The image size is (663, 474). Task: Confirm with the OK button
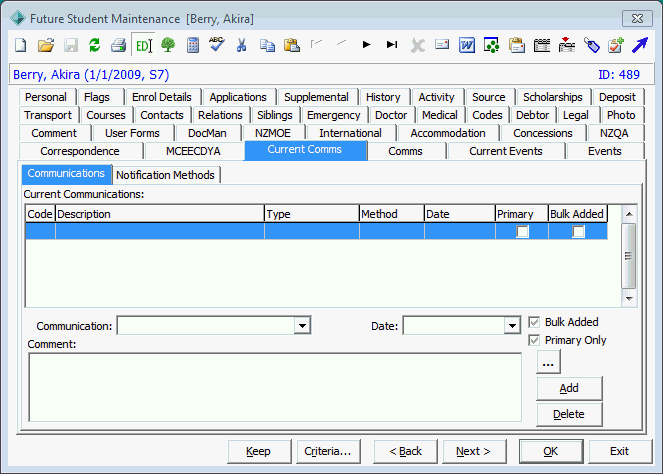551,451
